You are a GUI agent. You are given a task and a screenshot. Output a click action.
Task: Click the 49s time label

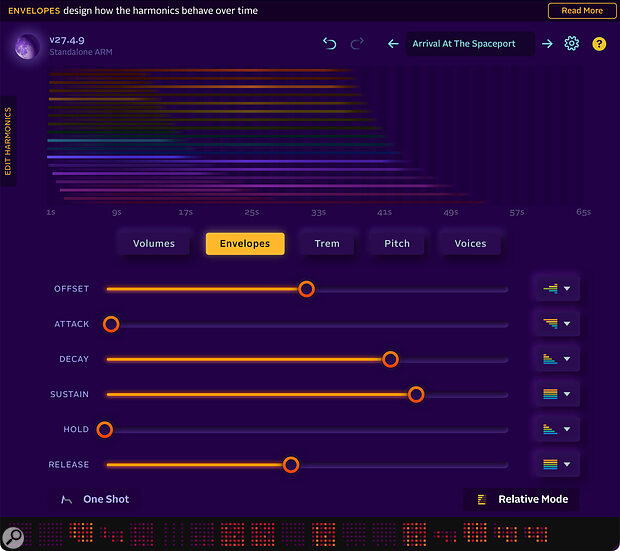tap(451, 212)
